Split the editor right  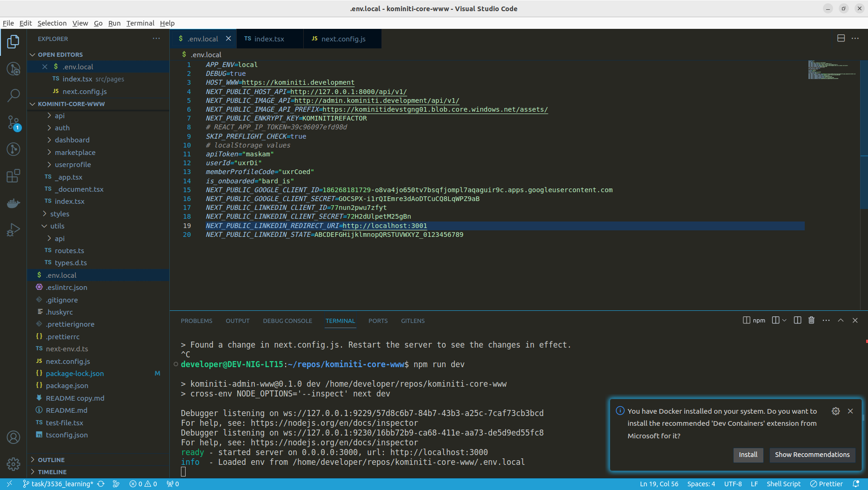coord(841,39)
